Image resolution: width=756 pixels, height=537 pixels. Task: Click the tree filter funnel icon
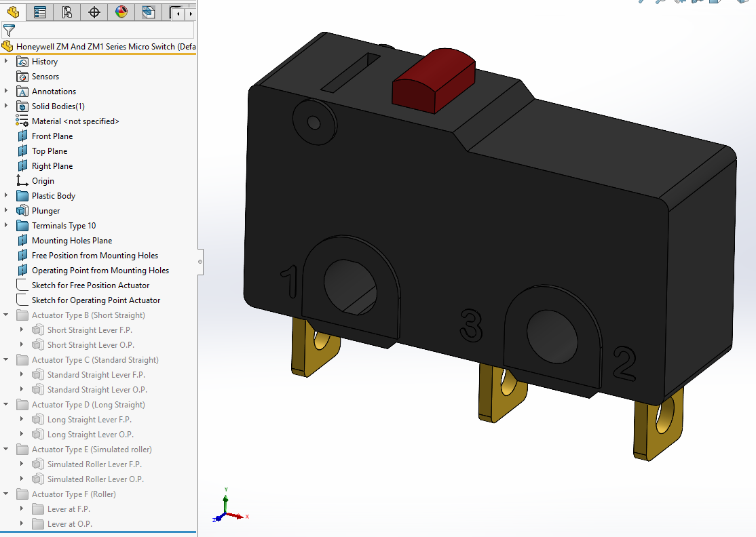tap(9, 31)
